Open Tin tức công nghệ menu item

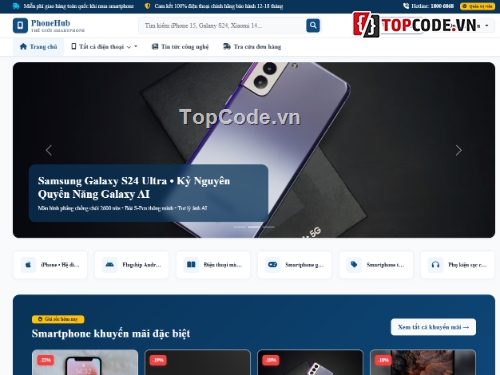coord(180,47)
